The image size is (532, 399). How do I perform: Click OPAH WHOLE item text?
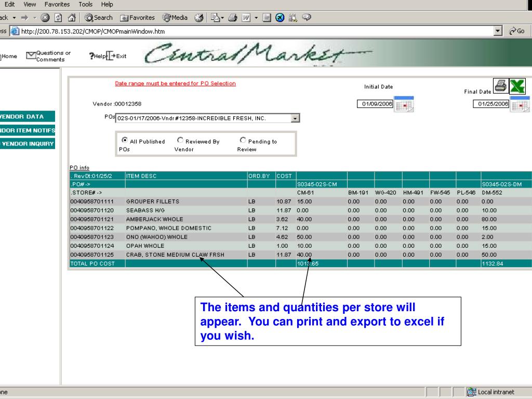tap(145, 246)
